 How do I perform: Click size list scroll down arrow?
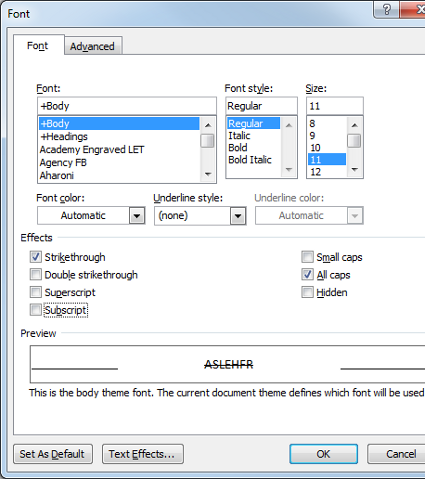pos(355,170)
